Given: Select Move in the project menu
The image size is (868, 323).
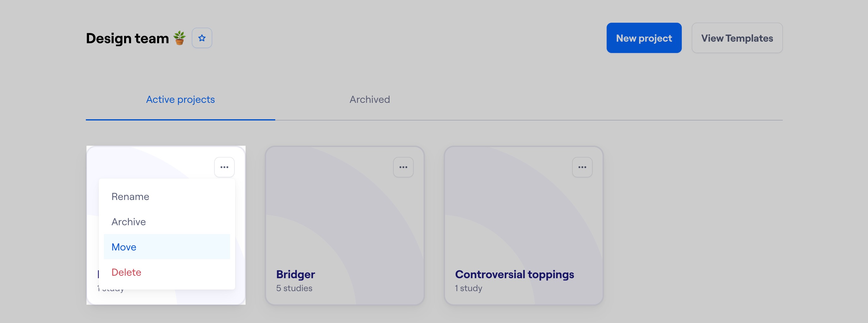Looking at the screenshot, I should click(167, 247).
